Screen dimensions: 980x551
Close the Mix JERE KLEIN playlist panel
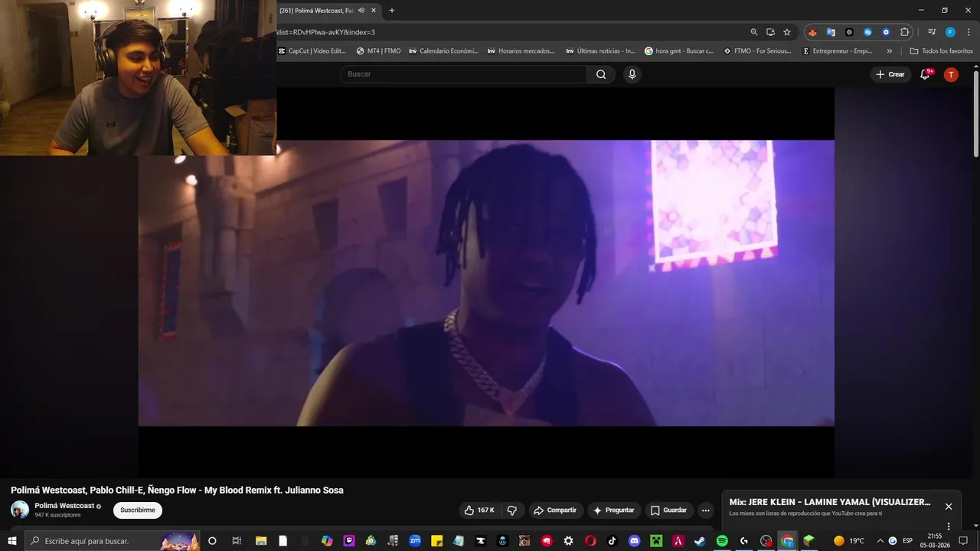click(949, 507)
